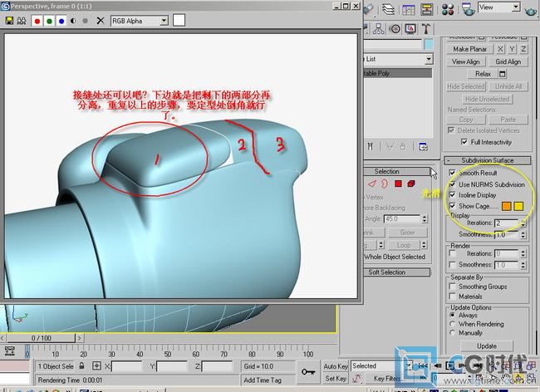Open the View render type dropdown

click(x=498, y=7)
